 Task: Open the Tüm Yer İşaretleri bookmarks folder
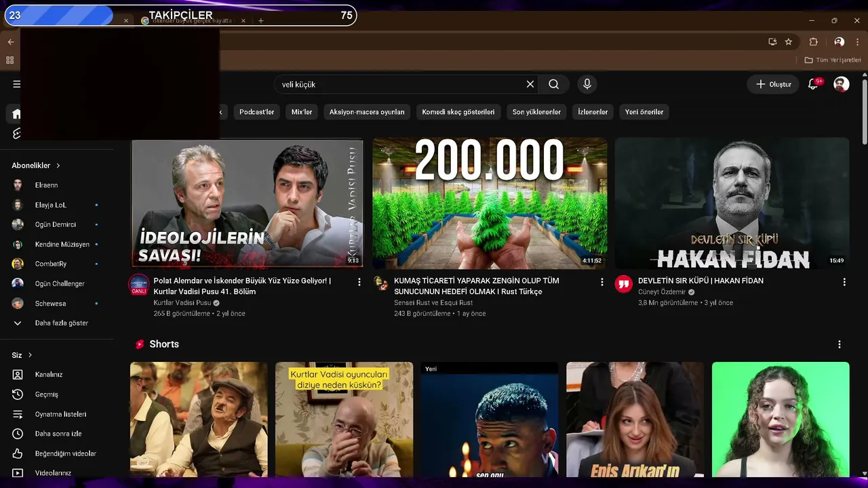[x=833, y=60]
